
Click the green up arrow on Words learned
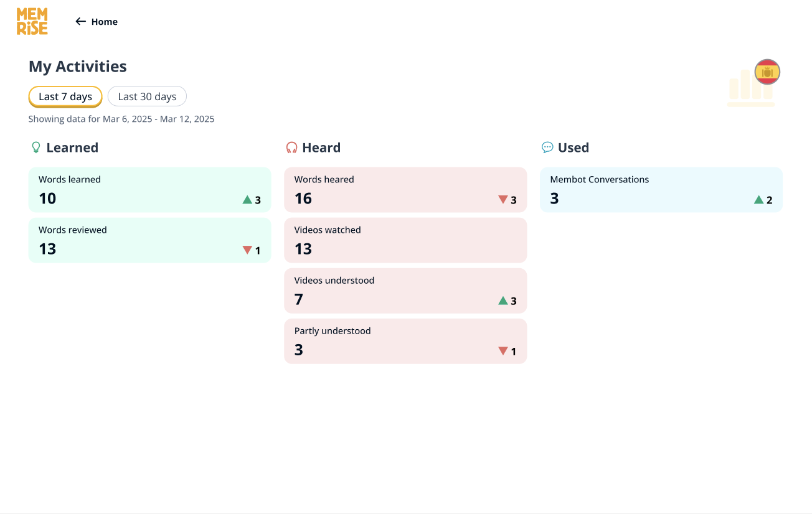click(x=247, y=200)
